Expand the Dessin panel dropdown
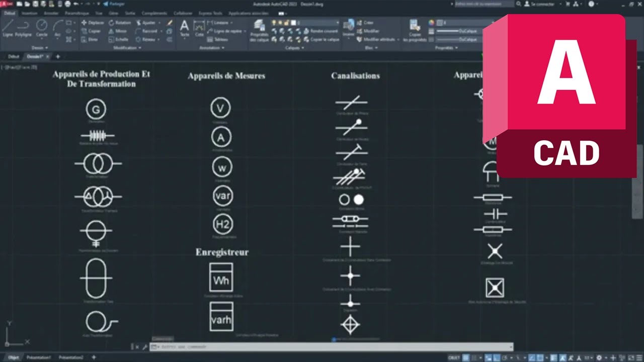The height and width of the screenshot is (362, 644). coord(40,48)
